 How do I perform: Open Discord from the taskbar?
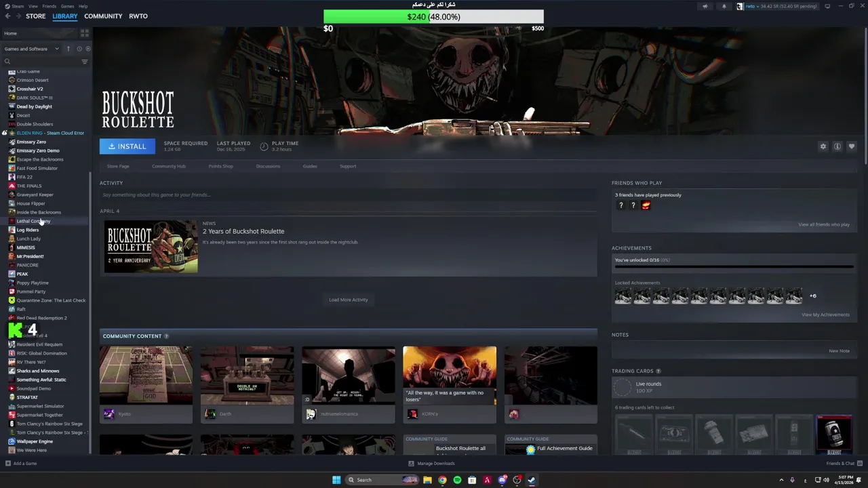[502, 480]
